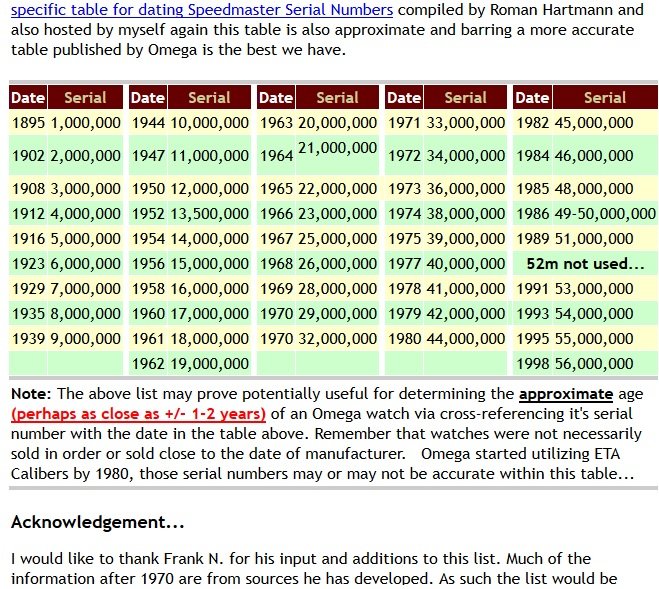
Task: Click serial value 21,000,000
Action: (x=337, y=148)
